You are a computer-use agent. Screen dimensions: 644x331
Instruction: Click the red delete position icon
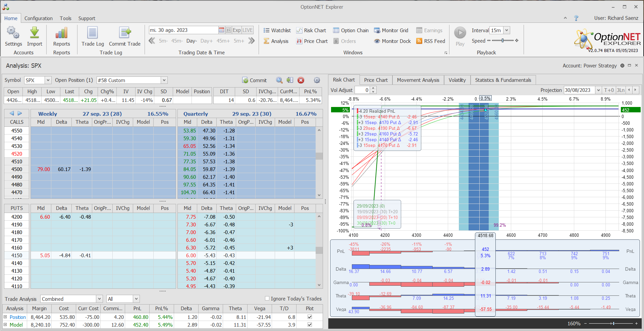tap(301, 80)
